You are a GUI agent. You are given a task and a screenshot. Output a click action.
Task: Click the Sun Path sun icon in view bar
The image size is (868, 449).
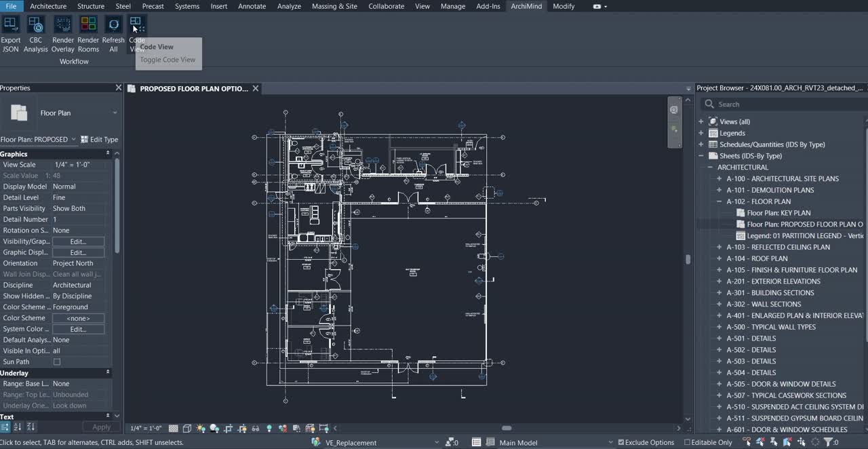point(201,428)
